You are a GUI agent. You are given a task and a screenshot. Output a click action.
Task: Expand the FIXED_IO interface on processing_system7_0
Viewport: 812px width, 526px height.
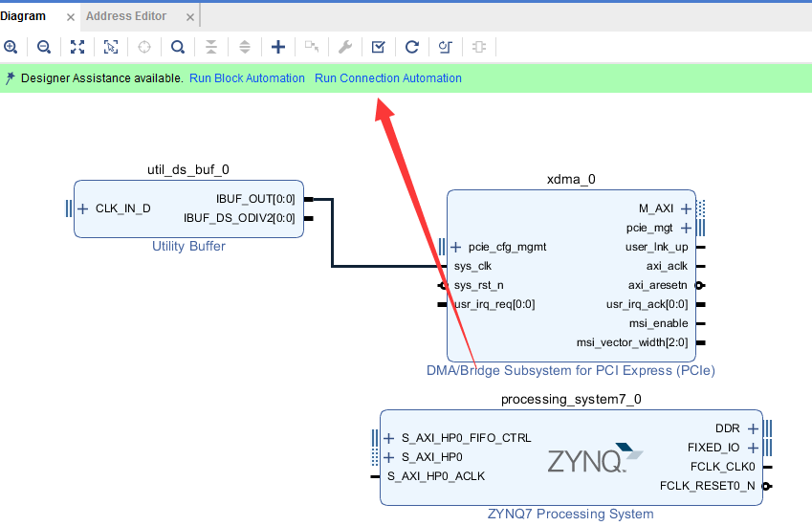(x=753, y=448)
